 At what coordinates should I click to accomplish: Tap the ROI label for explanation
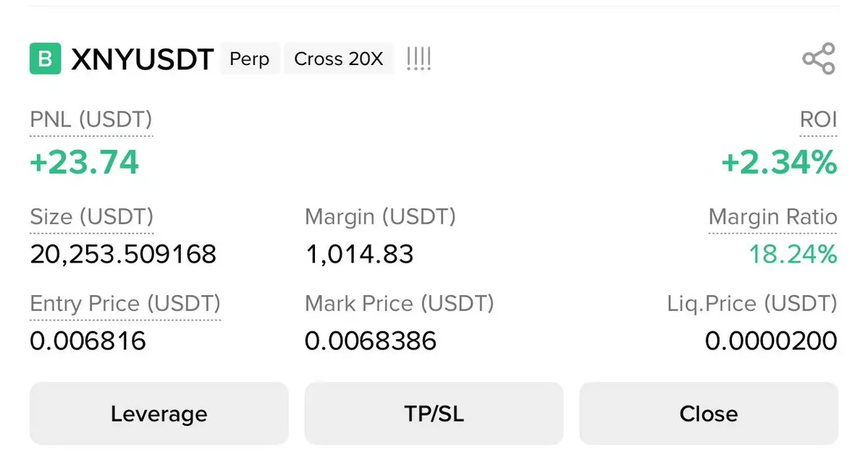(x=818, y=119)
